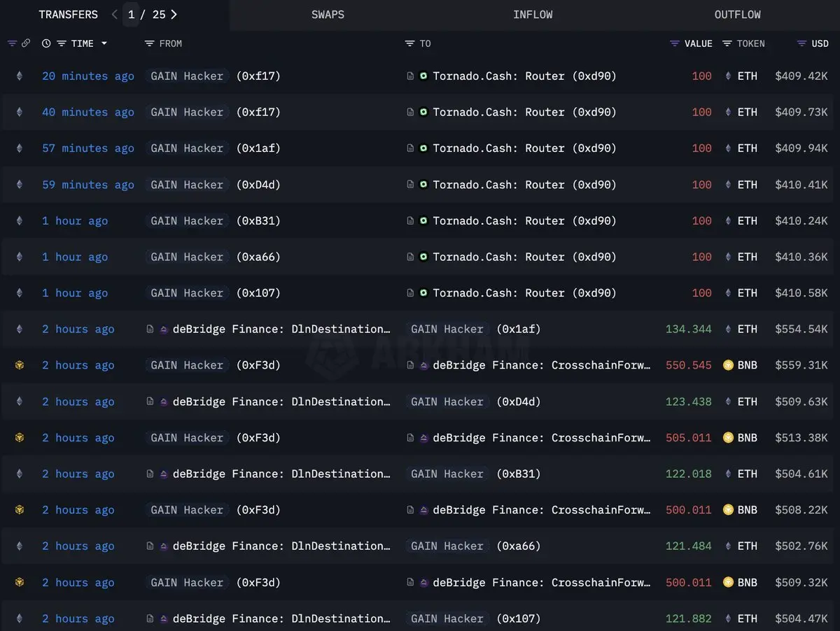840x631 pixels.
Task: Open the '40 minutes ago' transaction link
Action: click(x=88, y=112)
